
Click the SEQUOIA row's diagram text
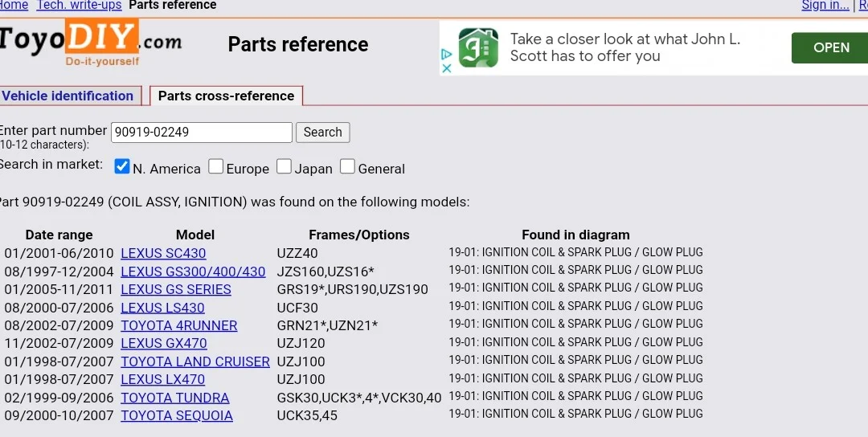click(x=575, y=414)
